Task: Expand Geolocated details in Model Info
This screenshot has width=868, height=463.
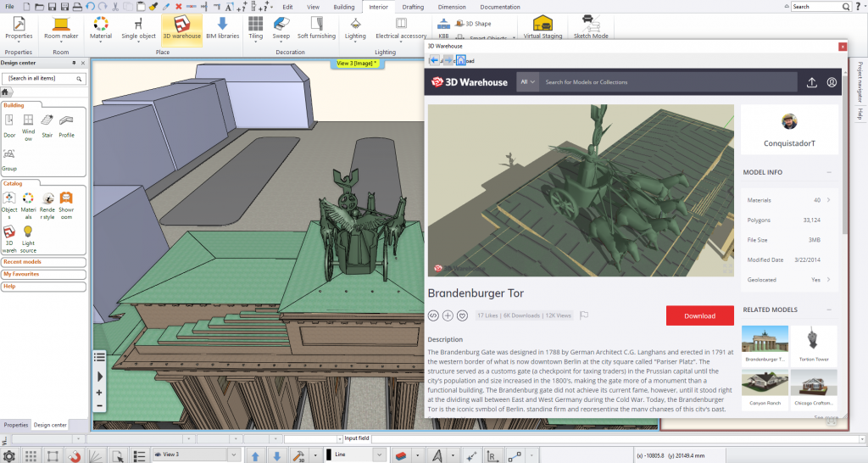Action: [x=829, y=280]
